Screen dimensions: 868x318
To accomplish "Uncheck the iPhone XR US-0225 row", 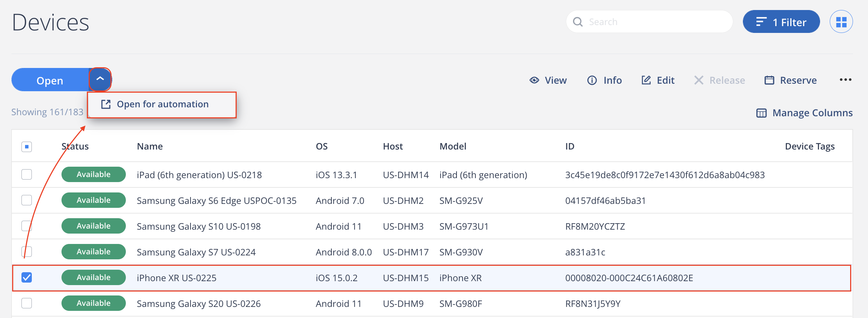I will tap(27, 278).
